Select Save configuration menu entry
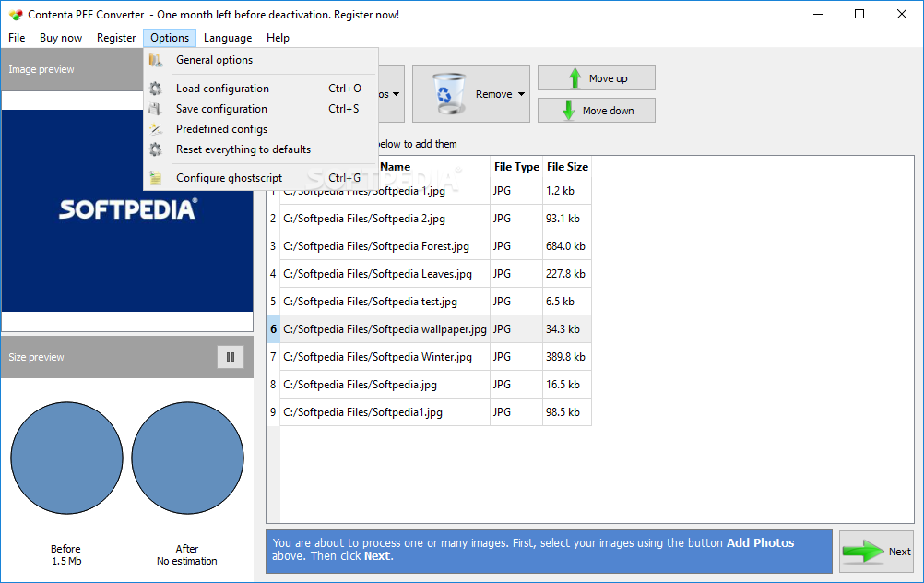The image size is (924, 583). [x=260, y=109]
